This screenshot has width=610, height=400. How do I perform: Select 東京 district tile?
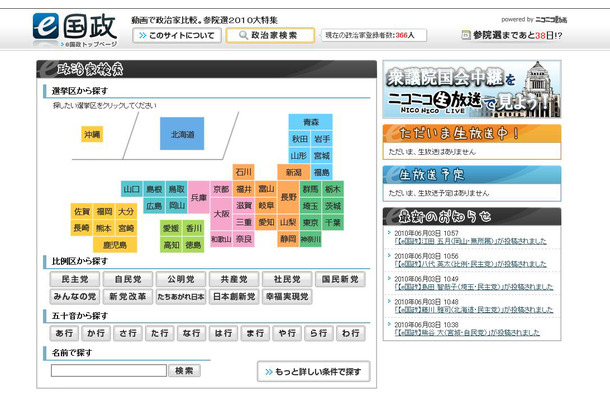310,222
